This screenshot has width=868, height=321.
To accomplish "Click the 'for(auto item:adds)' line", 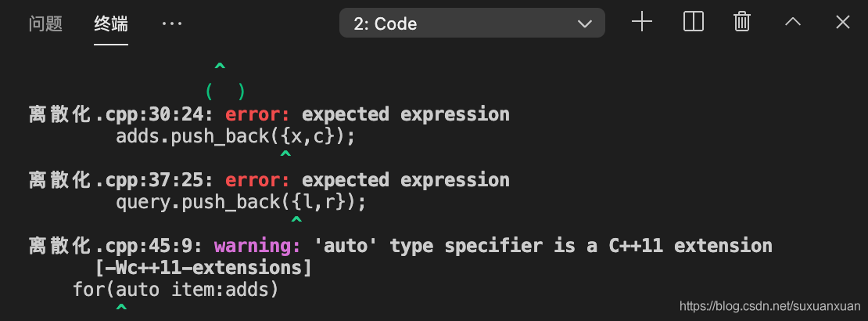I will point(175,290).
